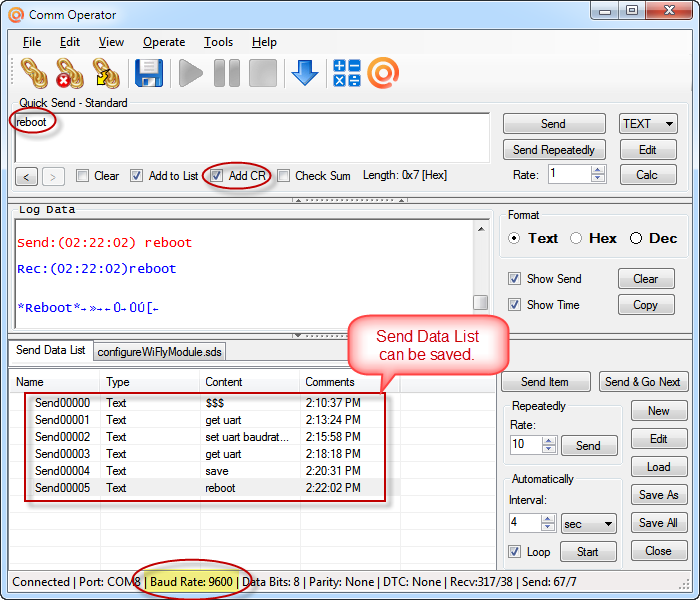The height and width of the screenshot is (600, 700).
Task: Click the list Close button
Action: pos(659,550)
